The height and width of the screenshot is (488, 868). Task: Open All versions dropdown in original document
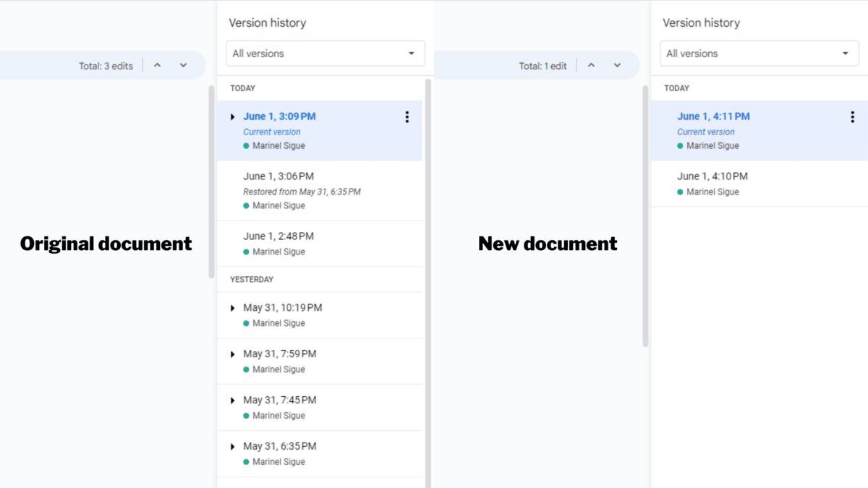325,53
